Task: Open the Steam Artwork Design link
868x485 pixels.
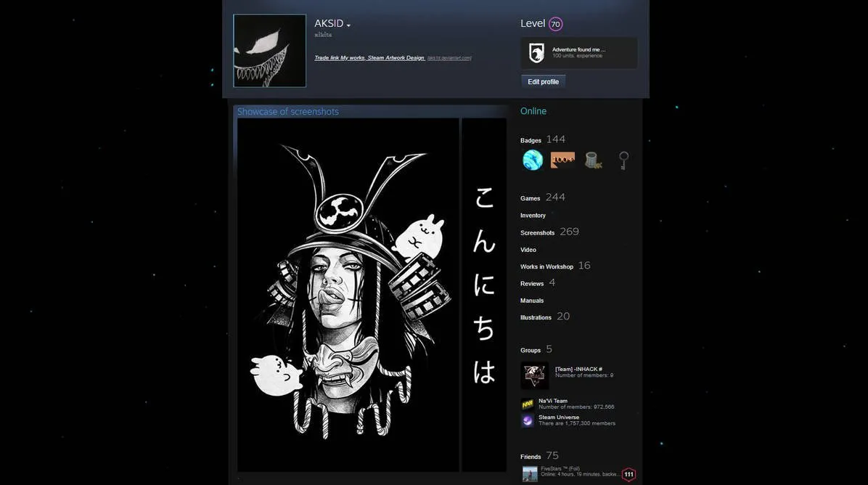Action: [396, 58]
